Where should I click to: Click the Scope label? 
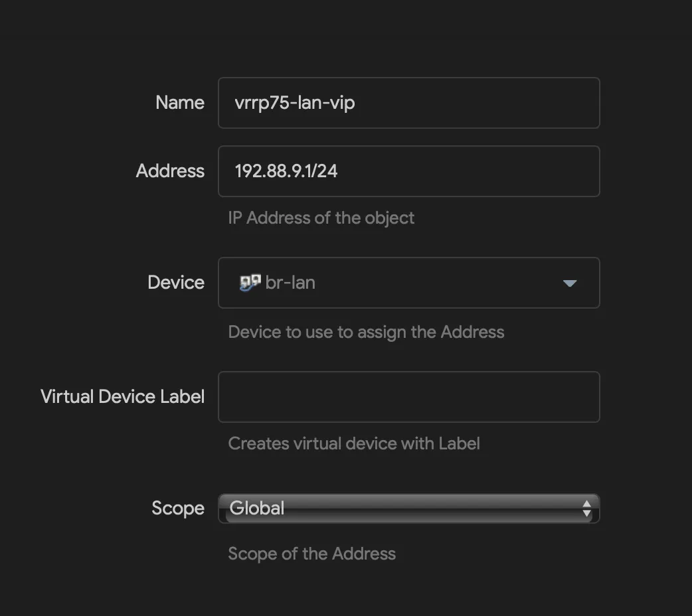coord(178,508)
